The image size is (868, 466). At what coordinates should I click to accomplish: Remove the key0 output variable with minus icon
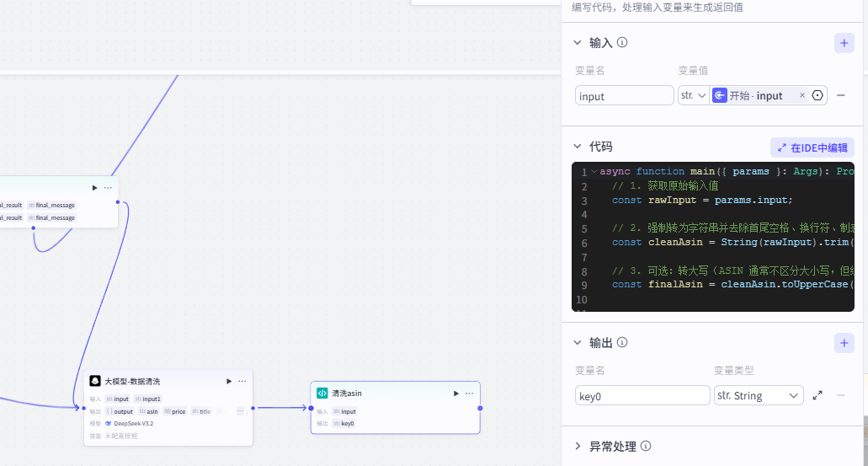click(841, 395)
